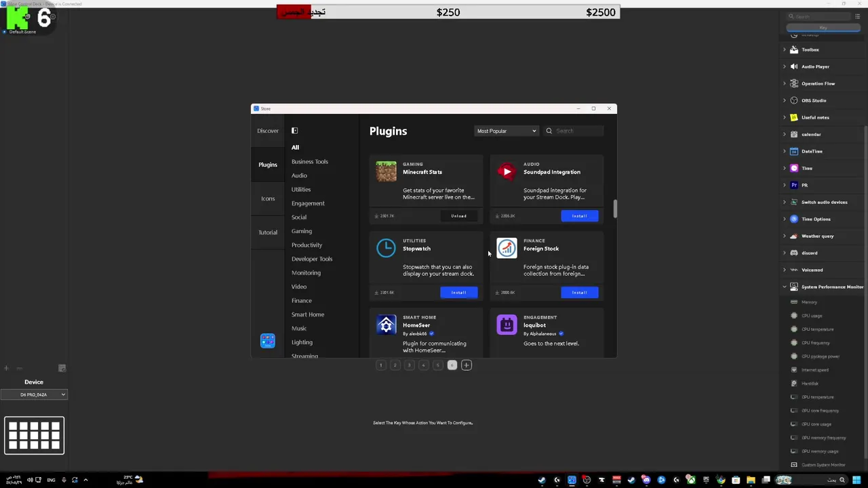Select GPU core usage monitor entry
868x488 pixels.
point(816,424)
